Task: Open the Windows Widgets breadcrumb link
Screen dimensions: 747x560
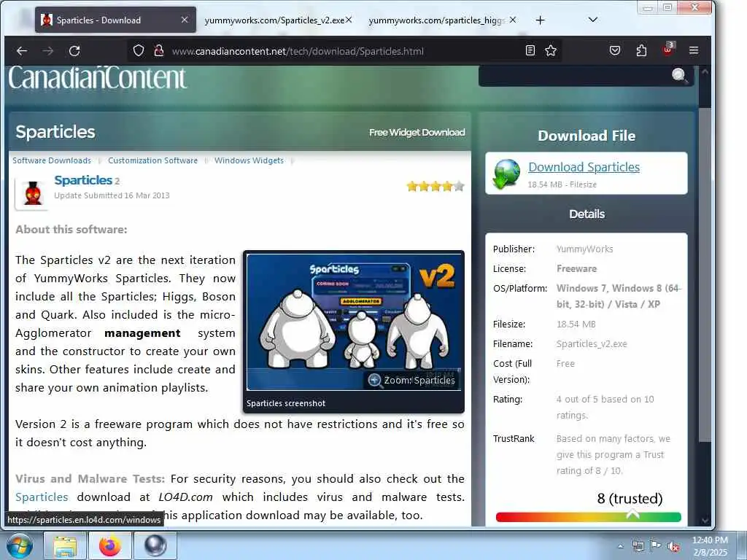Action: point(249,160)
